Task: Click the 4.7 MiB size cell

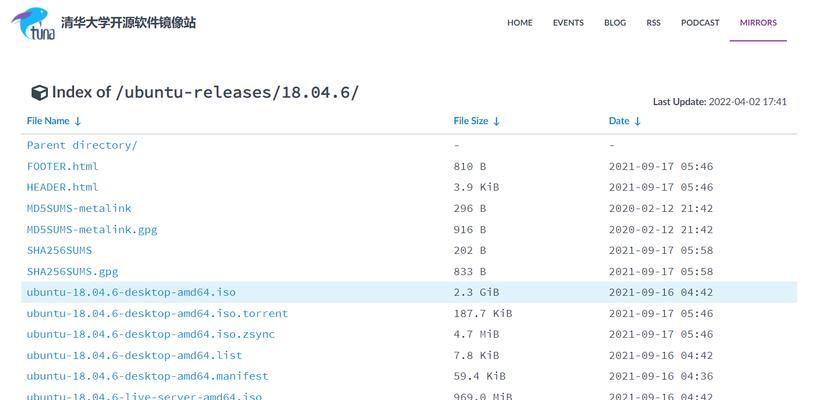Action: pyautogui.click(x=476, y=334)
